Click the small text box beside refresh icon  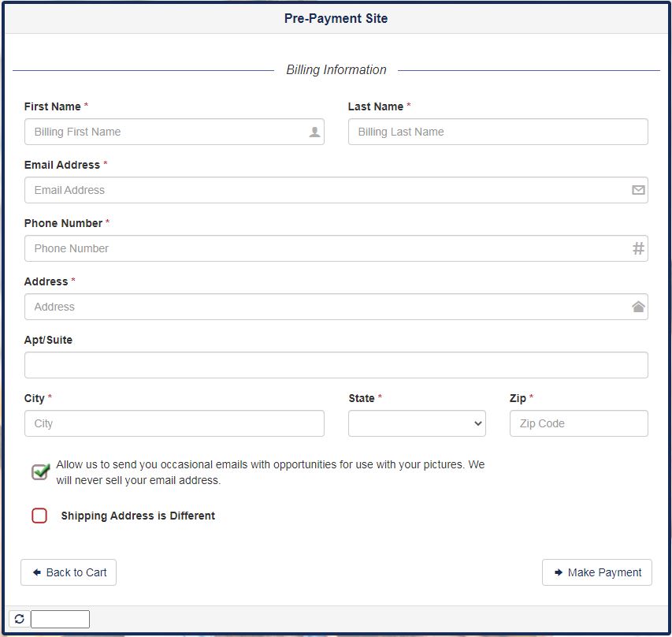point(60,619)
